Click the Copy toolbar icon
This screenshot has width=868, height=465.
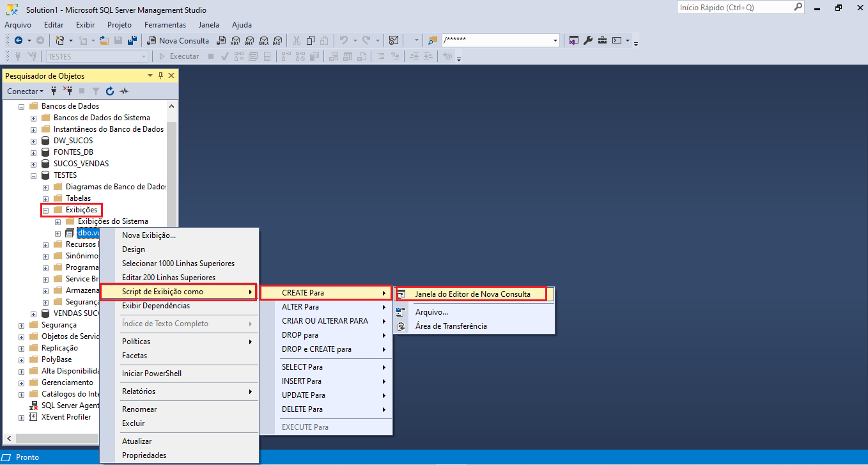[311, 40]
